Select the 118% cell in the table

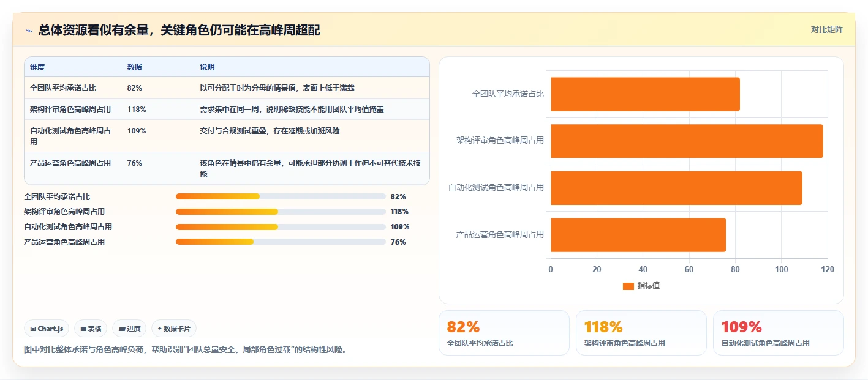coord(137,110)
